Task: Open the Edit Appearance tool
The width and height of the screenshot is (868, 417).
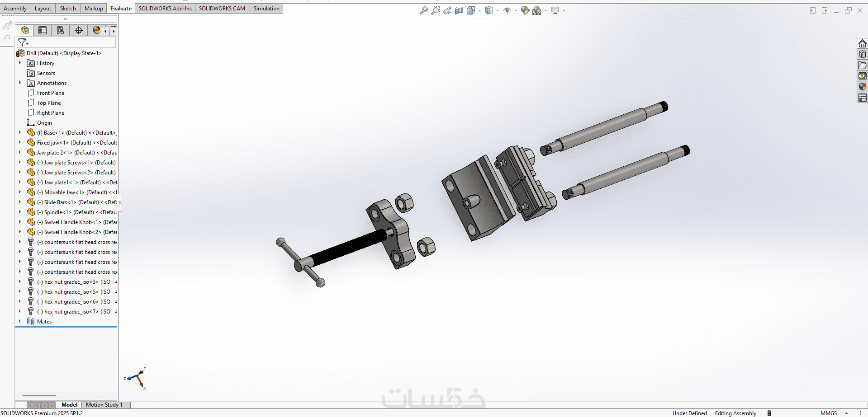Action: (x=525, y=10)
